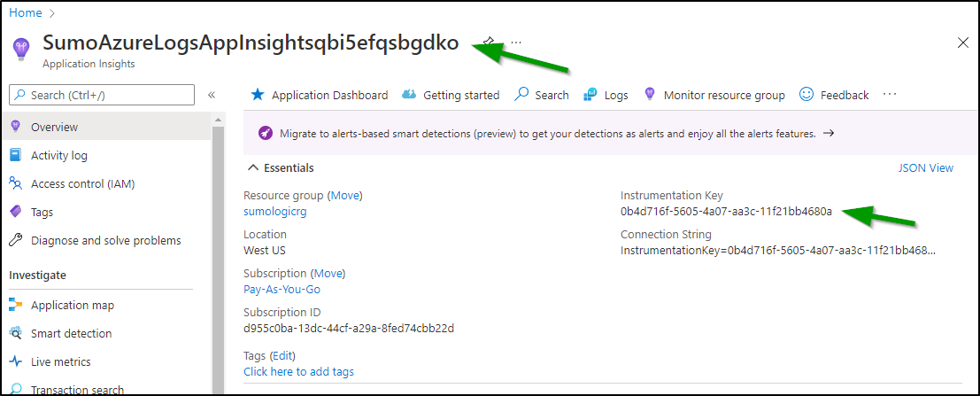Screen dimensions: 980x396
Task: Click Move link next to Resource group
Action: point(346,195)
